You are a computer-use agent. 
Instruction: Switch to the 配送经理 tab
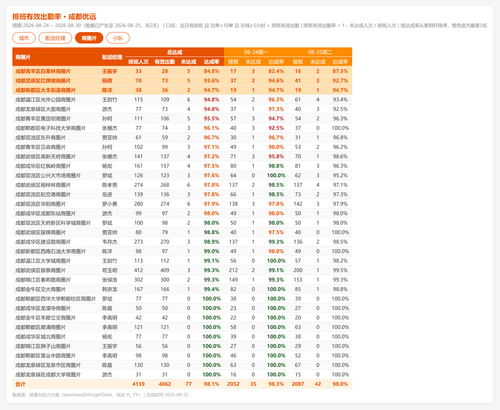[x=55, y=38]
